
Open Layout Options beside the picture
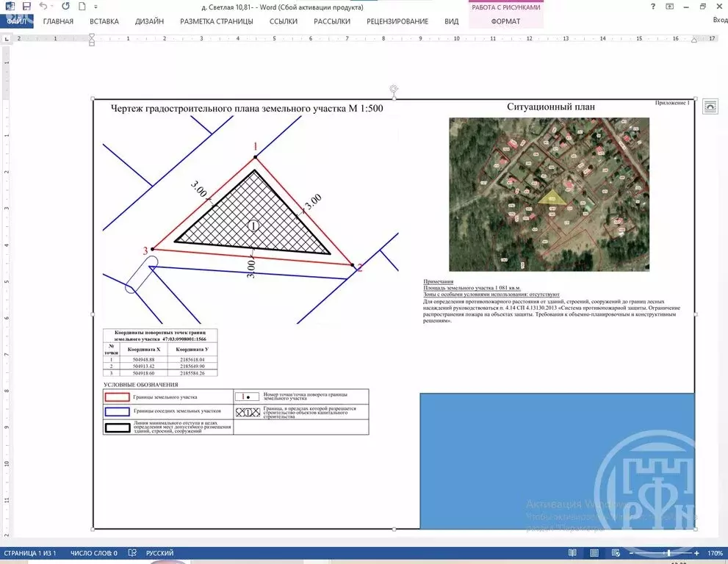pos(710,106)
